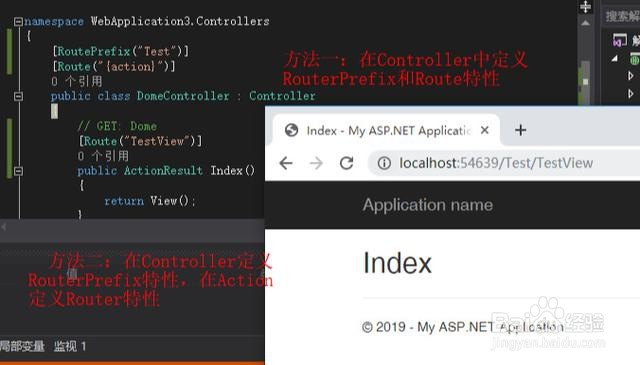Screen dimensions: 640x365
Task: Click the browser forward arrow
Action: 316,163
